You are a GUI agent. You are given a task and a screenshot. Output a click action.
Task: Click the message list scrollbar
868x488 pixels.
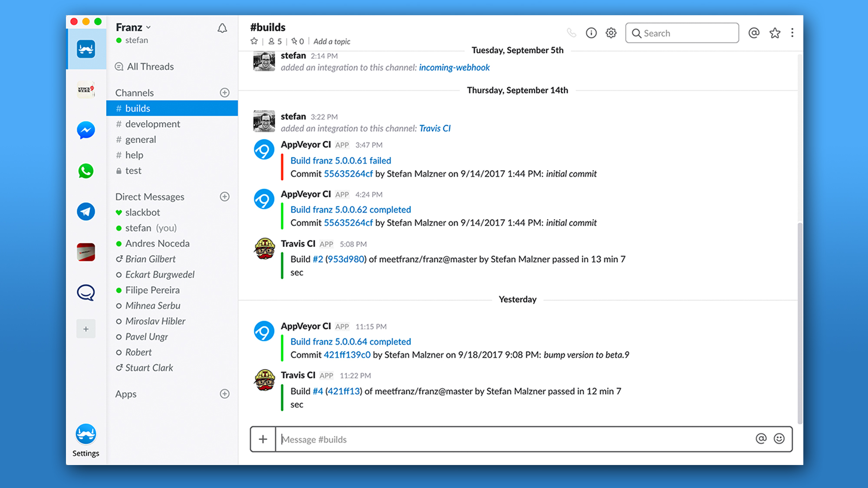[800, 323]
